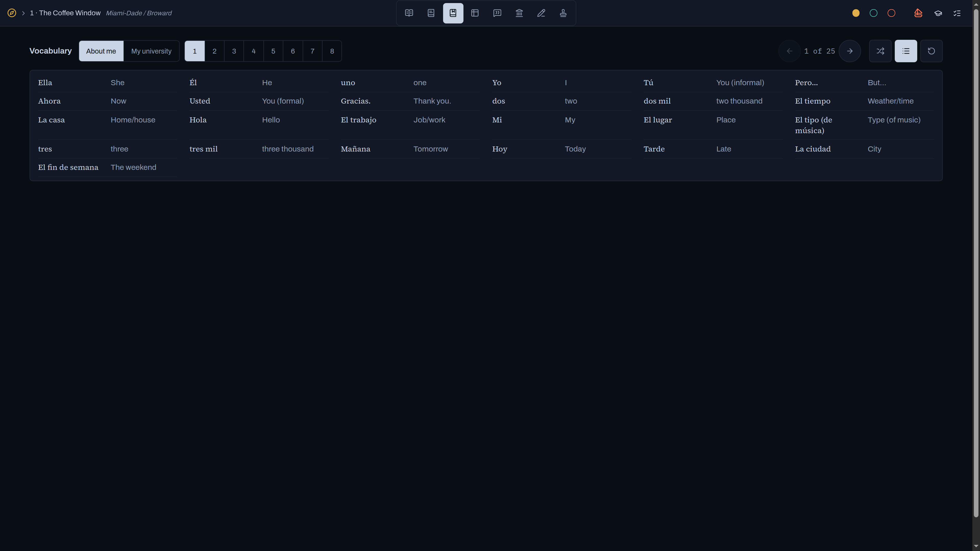980x551 pixels.
Task: Click the translation 'Tomorrow'
Action: point(431,149)
